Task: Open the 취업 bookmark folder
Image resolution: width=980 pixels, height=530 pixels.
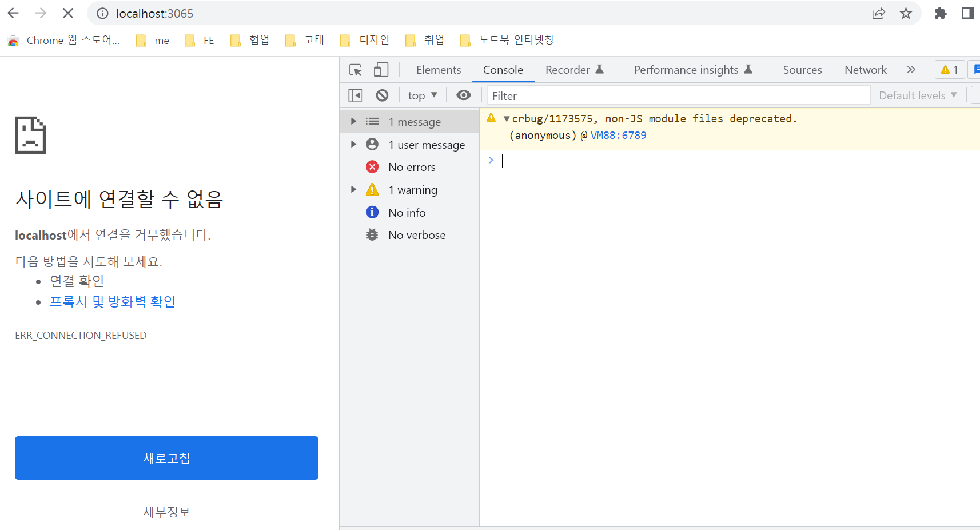Action: (425, 40)
